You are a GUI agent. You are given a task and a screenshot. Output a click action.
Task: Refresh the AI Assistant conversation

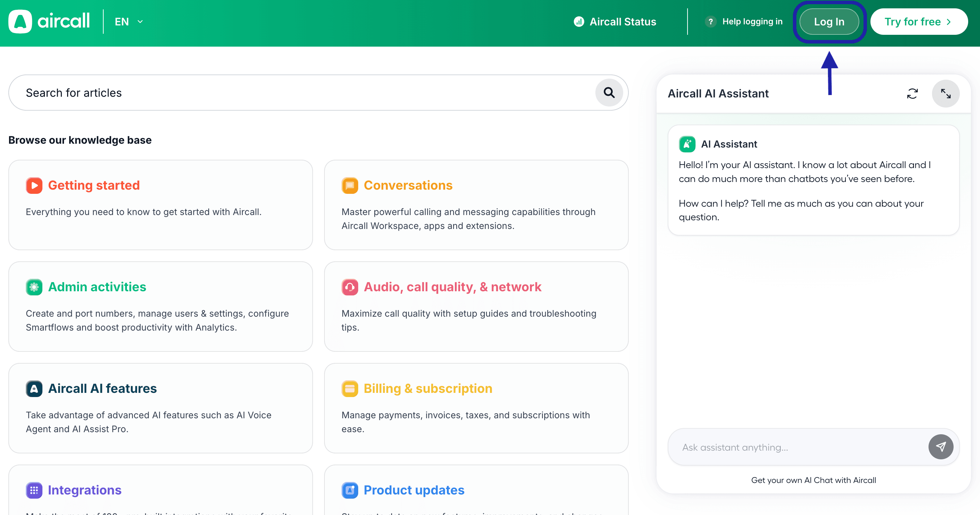coord(913,93)
